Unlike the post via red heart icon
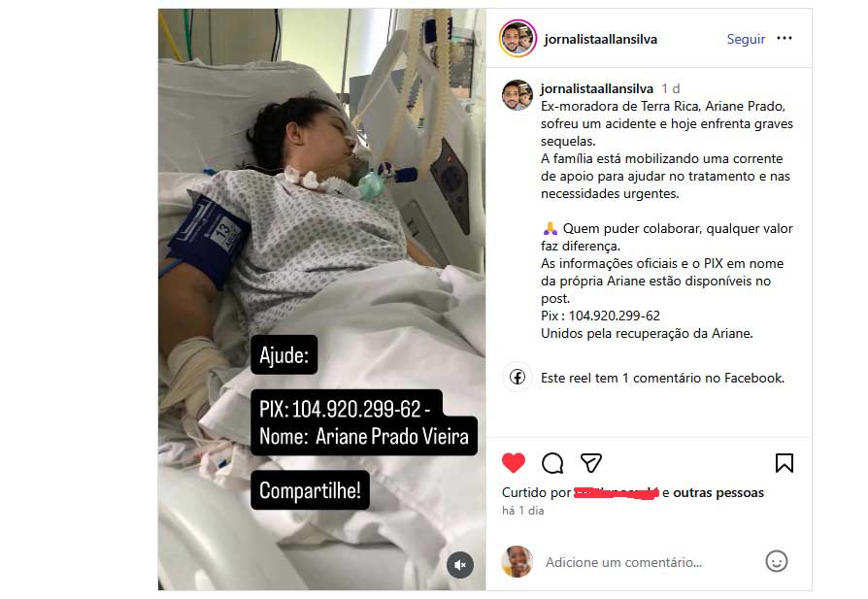This screenshot has width=868, height=599. coord(514,463)
